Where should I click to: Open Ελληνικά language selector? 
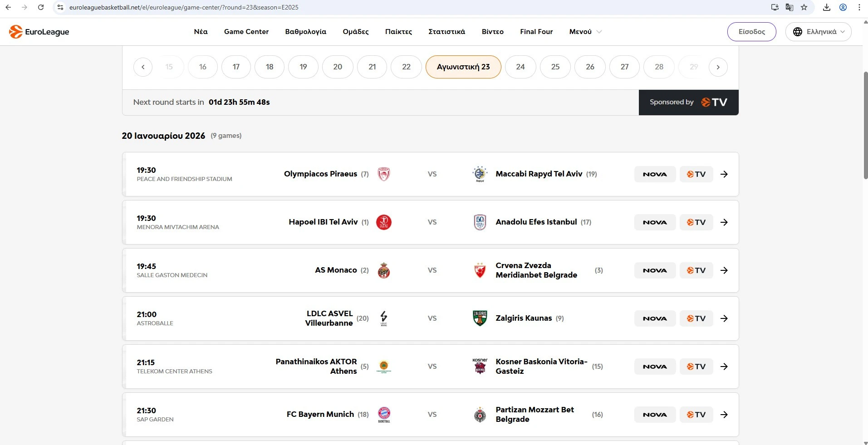click(x=818, y=32)
